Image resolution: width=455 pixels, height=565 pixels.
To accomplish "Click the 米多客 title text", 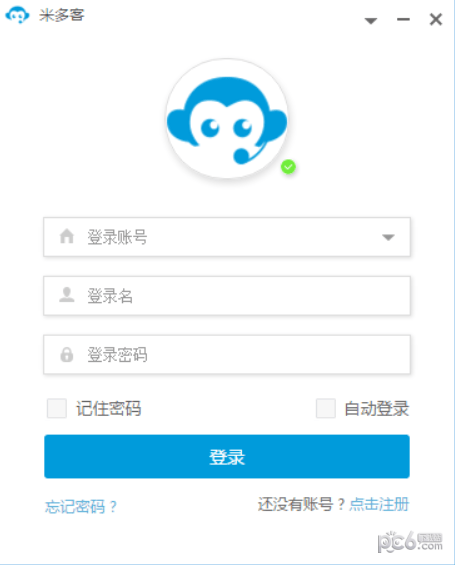I will 62,15.
